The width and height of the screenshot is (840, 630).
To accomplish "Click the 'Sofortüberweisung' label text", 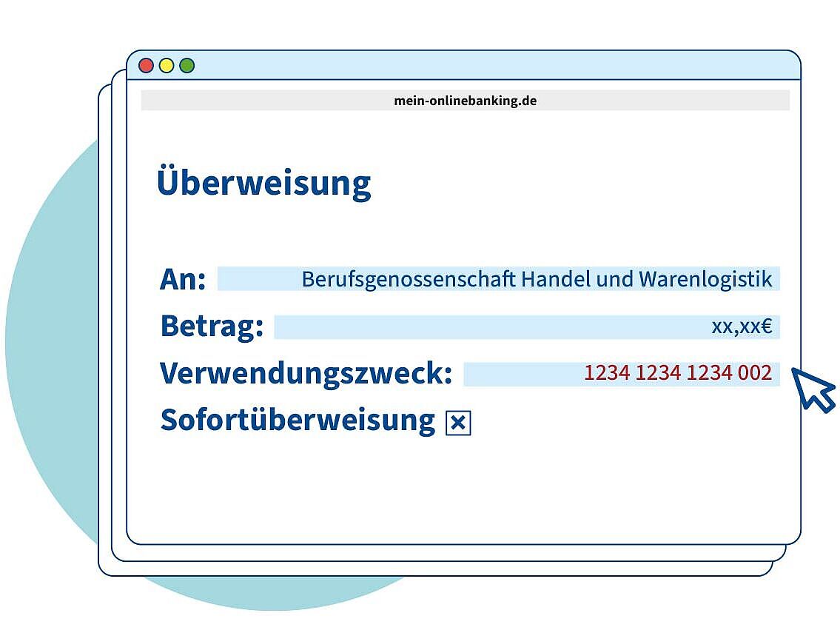I will point(298,420).
